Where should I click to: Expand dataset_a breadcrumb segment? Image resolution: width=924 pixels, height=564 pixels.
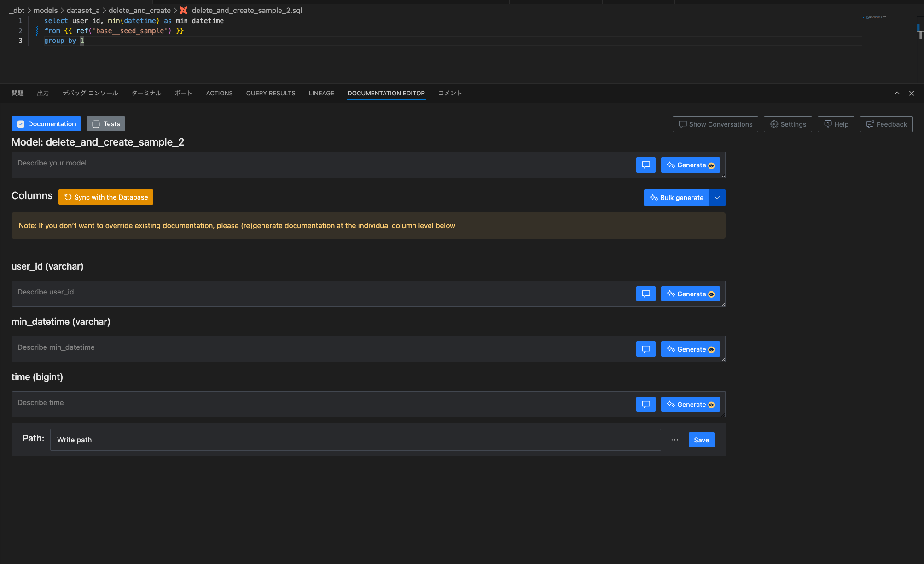tap(83, 10)
